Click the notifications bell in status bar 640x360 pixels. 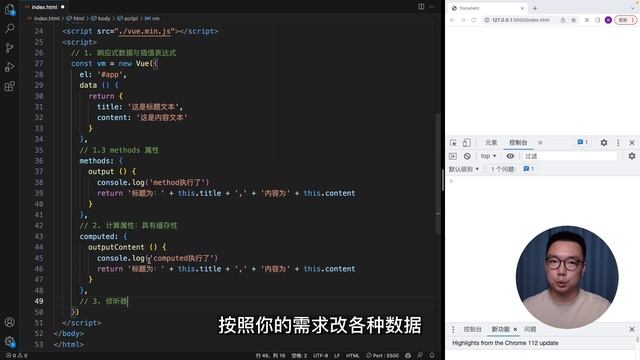click(432, 356)
